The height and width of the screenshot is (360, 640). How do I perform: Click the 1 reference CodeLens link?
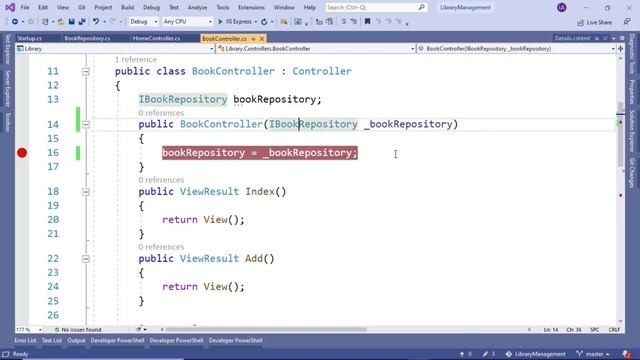pyautogui.click(x=136, y=60)
